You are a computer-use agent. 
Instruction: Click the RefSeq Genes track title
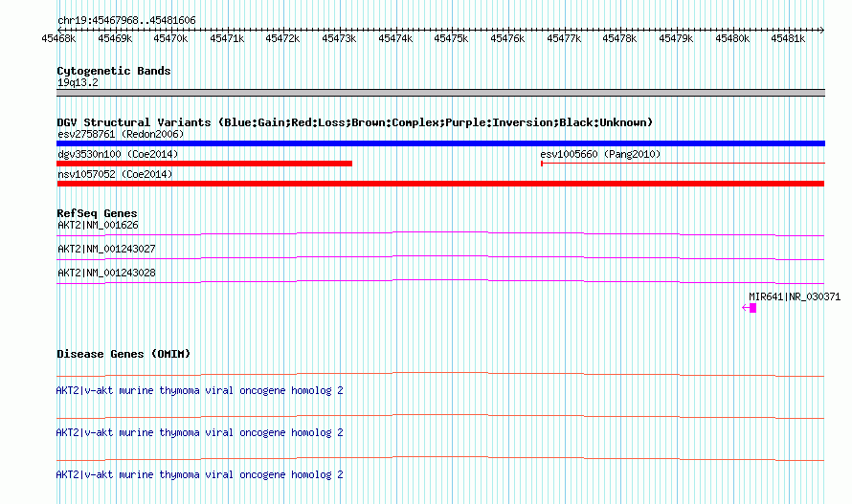click(97, 213)
